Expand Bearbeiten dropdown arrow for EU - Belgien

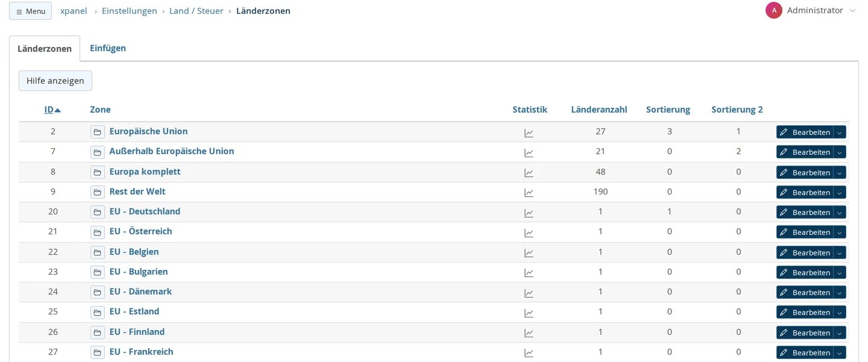(840, 252)
